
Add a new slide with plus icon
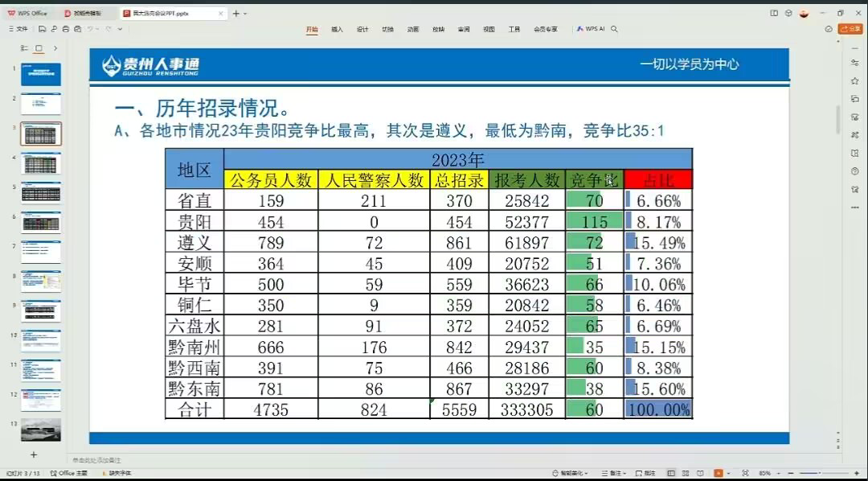[x=34, y=454]
